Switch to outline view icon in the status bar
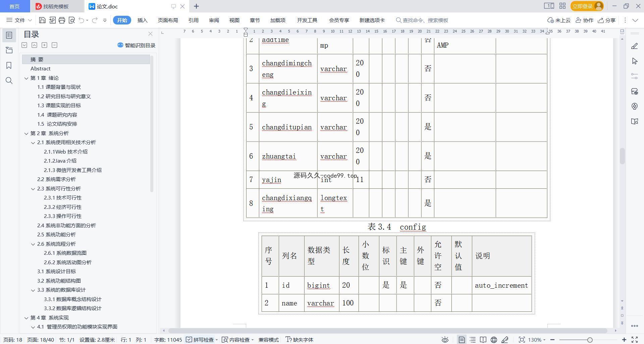644x344 pixels. [x=473, y=340]
